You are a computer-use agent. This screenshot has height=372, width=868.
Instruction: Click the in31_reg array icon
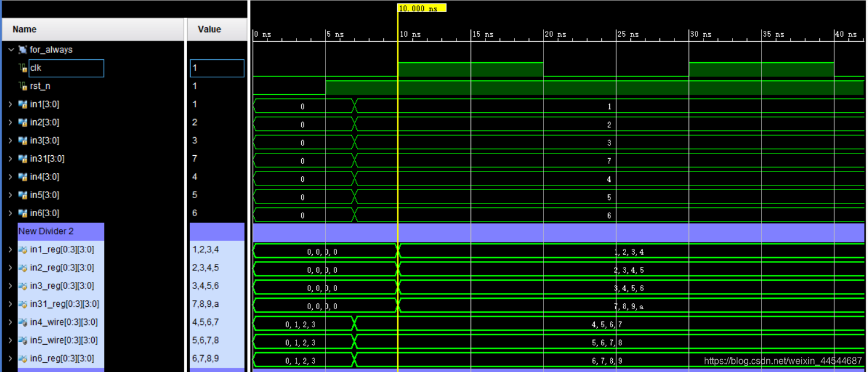point(23,303)
